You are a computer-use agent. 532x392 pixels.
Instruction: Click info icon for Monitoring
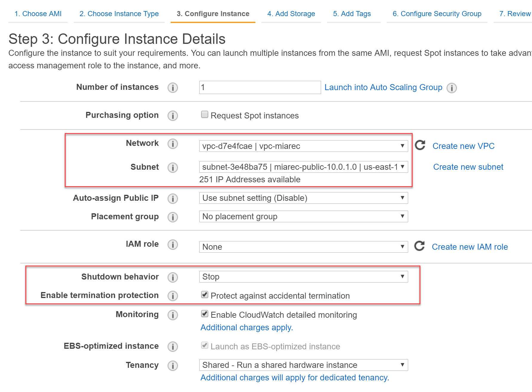(x=173, y=315)
